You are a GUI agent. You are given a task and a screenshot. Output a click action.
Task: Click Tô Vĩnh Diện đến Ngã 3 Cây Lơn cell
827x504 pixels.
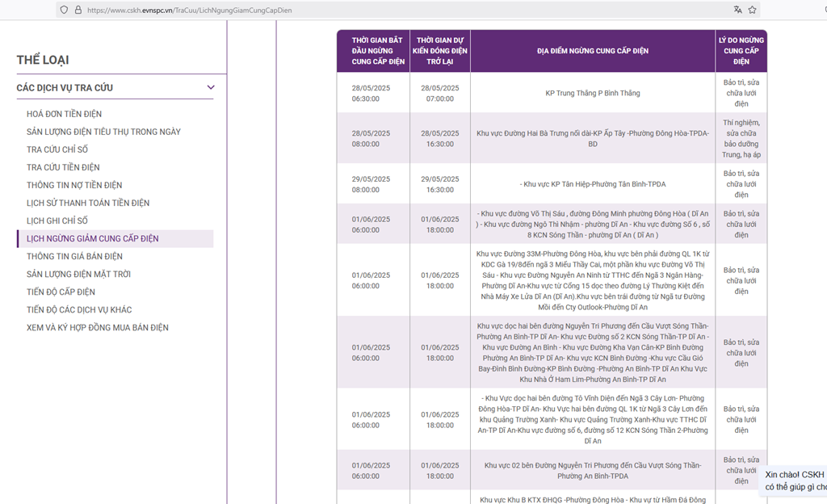coord(593,420)
